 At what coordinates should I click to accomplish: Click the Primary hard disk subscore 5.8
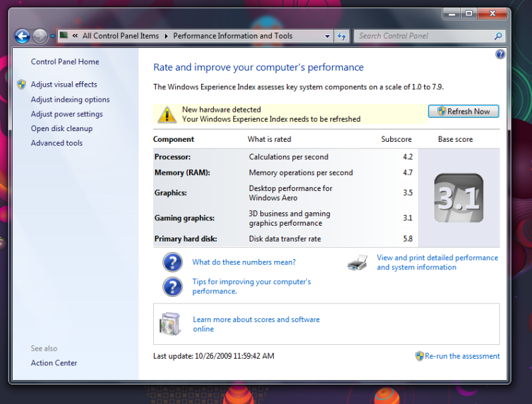(x=407, y=239)
